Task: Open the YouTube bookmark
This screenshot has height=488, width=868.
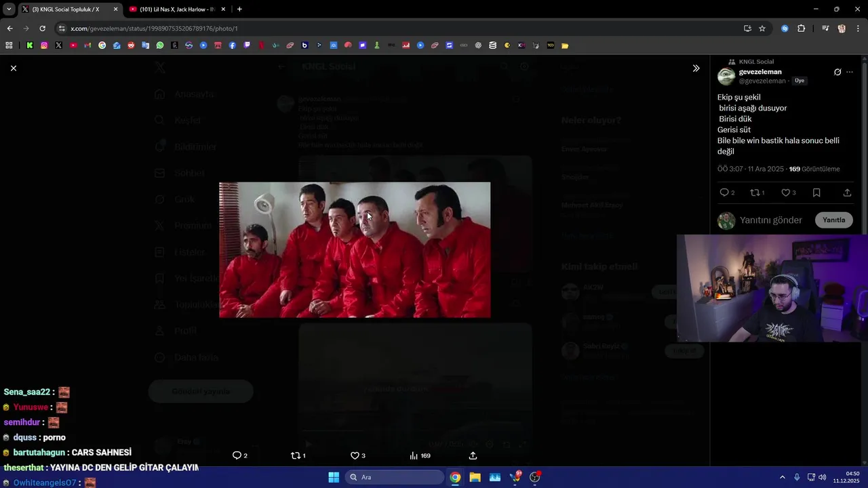Action: pos(73,45)
